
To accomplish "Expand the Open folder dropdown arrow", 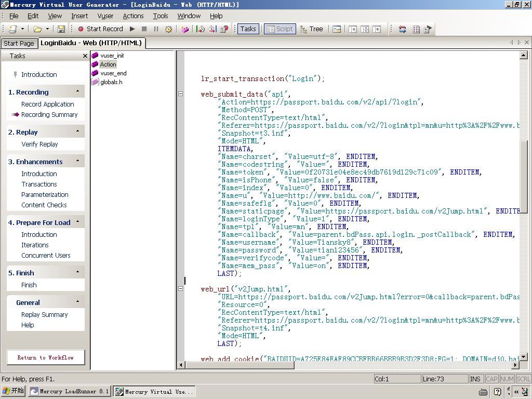I will (x=47, y=29).
